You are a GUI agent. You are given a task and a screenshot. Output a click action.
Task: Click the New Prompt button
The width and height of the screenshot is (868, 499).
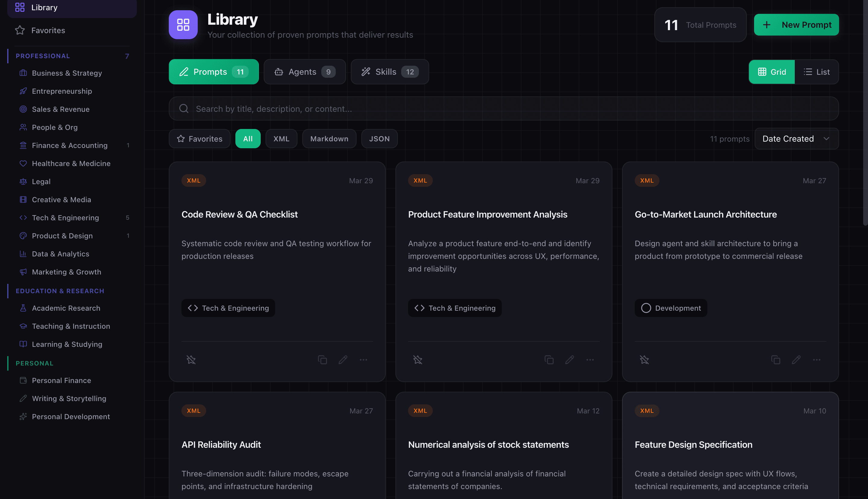pyautogui.click(x=796, y=25)
